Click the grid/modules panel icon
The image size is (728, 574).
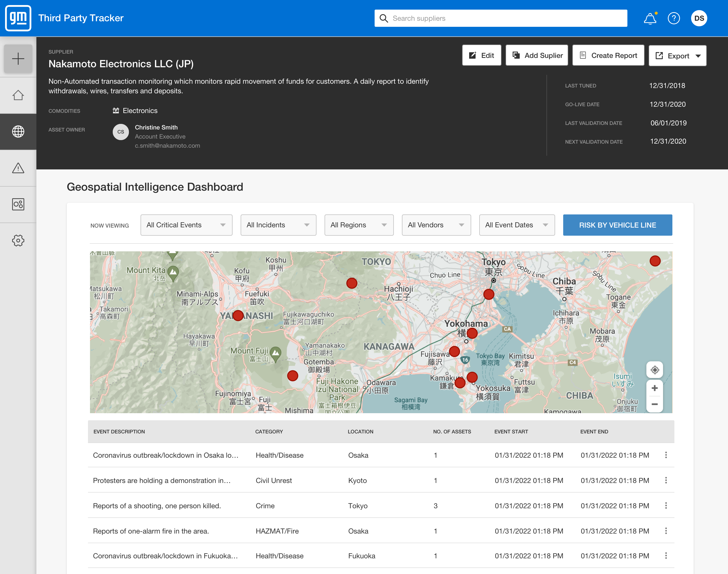pos(18,204)
